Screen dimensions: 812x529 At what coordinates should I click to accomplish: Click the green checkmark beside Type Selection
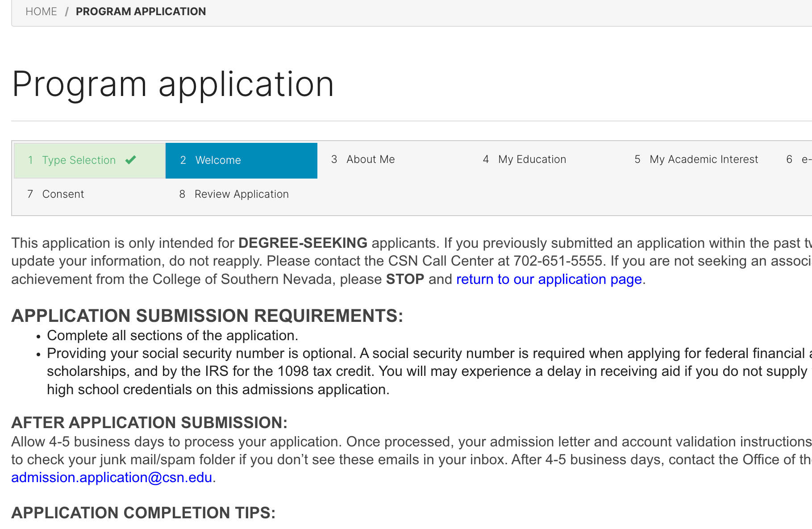click(131, 160)
